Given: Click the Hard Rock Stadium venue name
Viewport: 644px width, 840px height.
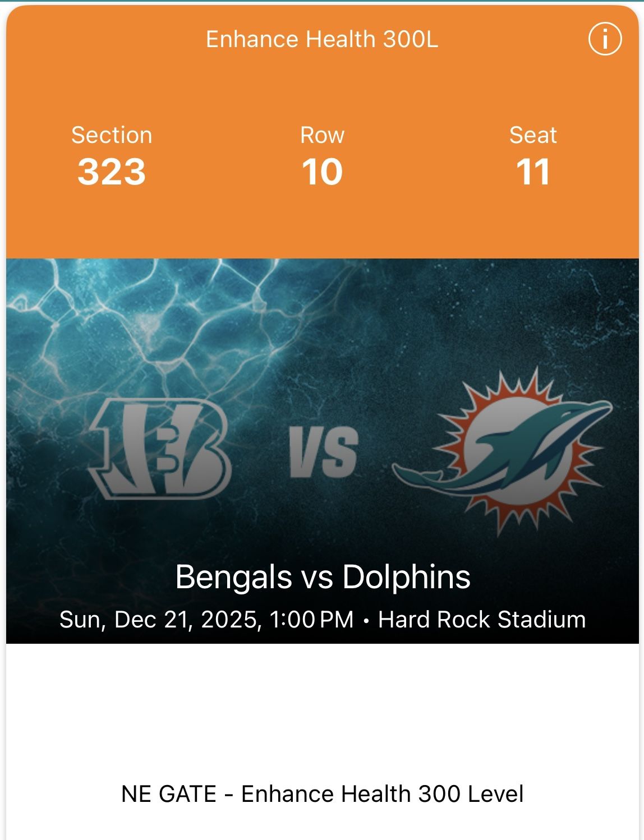Looking at the screenshot, I should [482, 620].
